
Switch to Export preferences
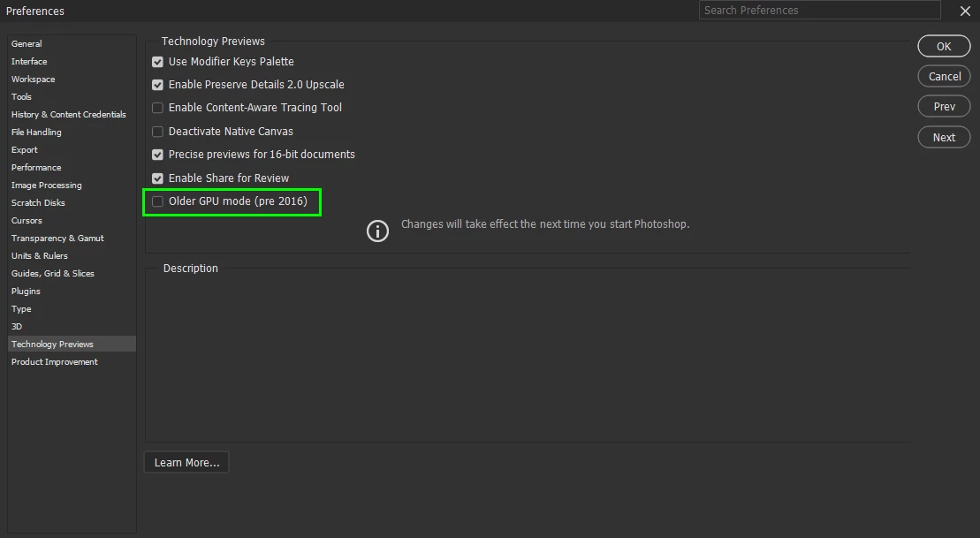coord(72,150)
